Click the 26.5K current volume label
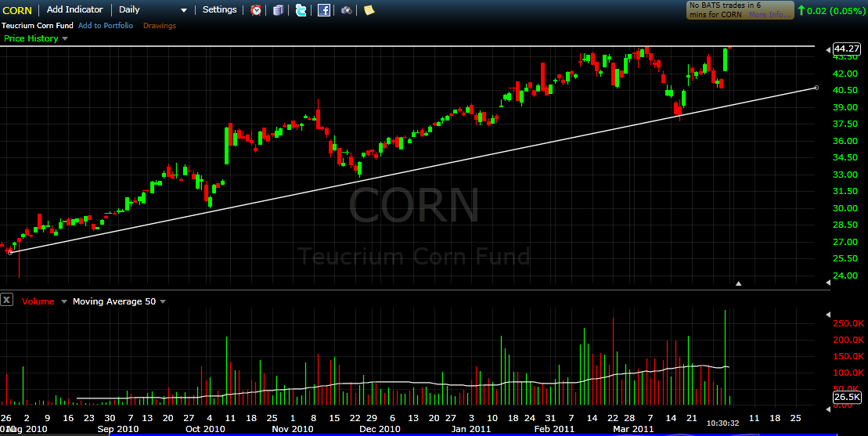This screenshot has height=436, width=868. click(x=847, y=398)
